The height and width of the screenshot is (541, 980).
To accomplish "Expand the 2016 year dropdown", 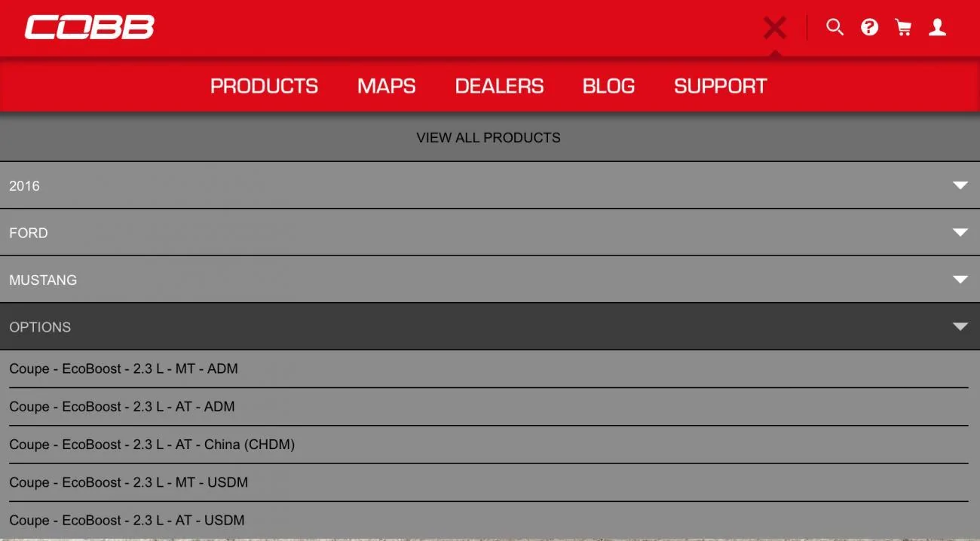I will (490, 185).
